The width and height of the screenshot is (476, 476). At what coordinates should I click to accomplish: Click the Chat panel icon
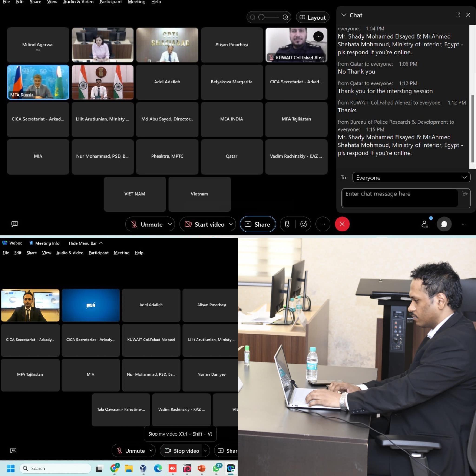coord(444,224)
